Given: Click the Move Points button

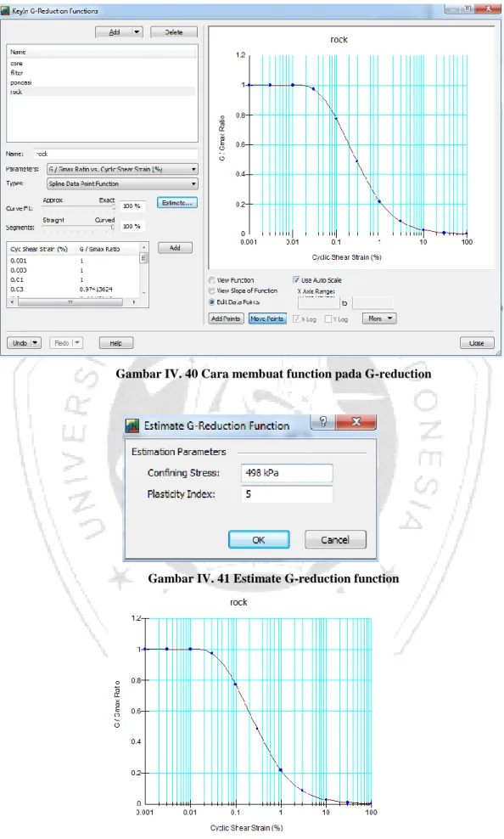Looking at the screenshot, I should 267,318.
